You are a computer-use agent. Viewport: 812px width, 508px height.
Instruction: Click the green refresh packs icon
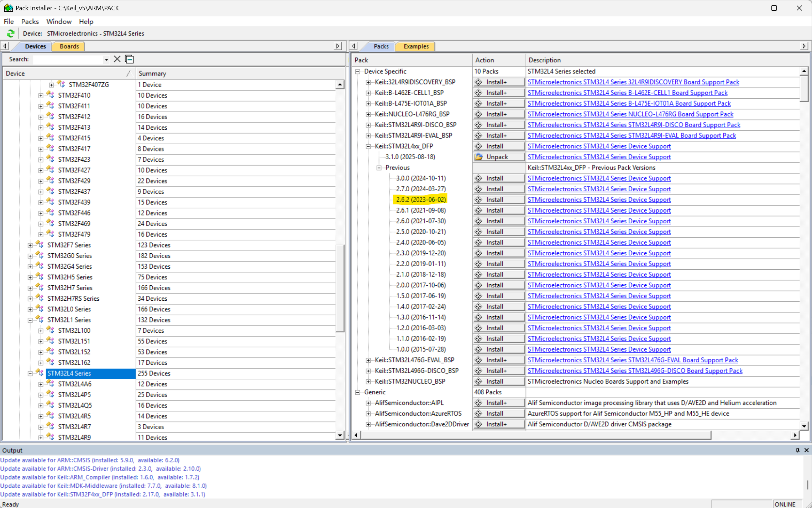pos(10,33)
